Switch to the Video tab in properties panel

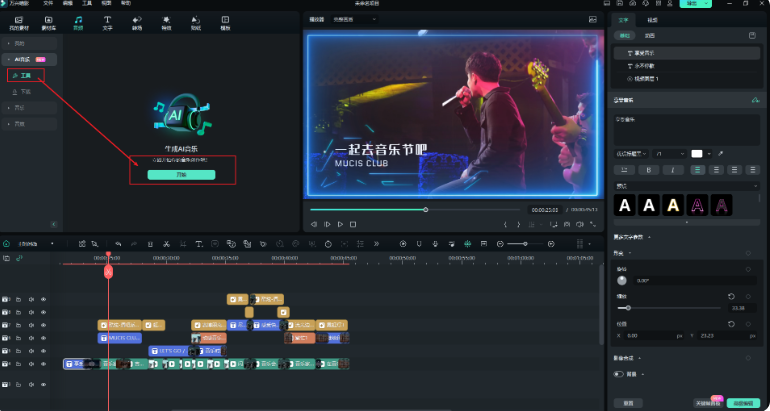click(652, 20)
